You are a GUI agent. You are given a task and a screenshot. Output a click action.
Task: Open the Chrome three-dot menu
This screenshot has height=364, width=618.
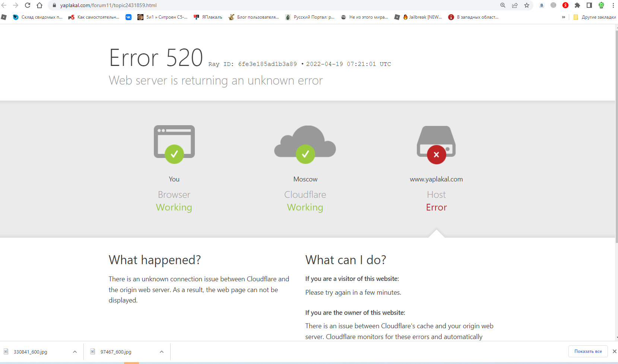coord(613,5)
